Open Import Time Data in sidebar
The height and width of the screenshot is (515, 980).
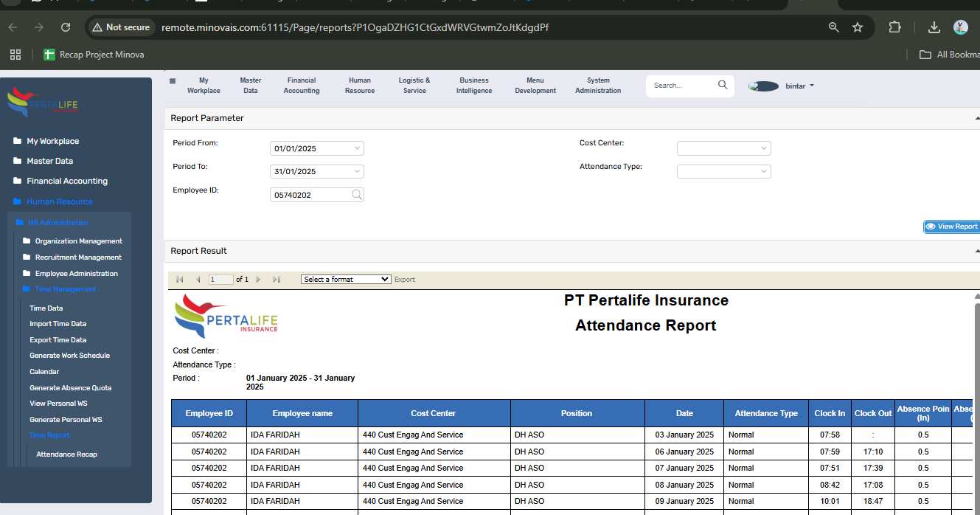coord(58,324)
